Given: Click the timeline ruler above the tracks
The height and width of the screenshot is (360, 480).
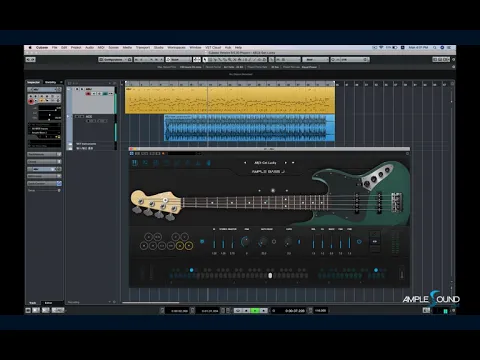Looking at the screenshot, I should coord(230,84).
